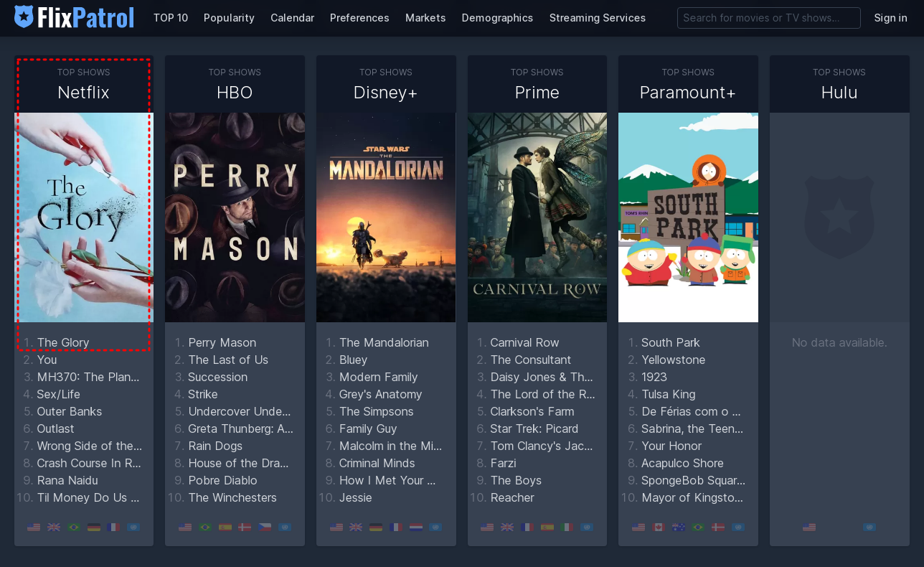This screenshot has height=567, width=924.
Task: Select Germany flag under Disney+ list
Action: 376,528
